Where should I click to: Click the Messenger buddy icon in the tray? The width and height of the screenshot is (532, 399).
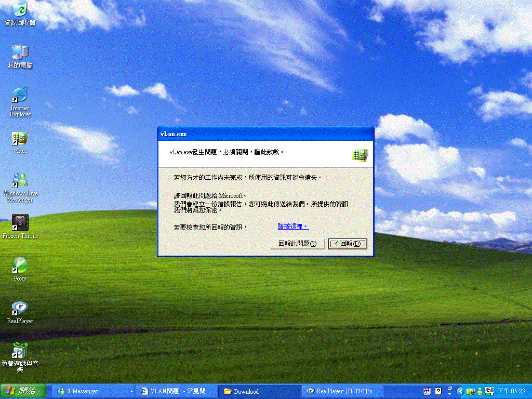[480, 391]
